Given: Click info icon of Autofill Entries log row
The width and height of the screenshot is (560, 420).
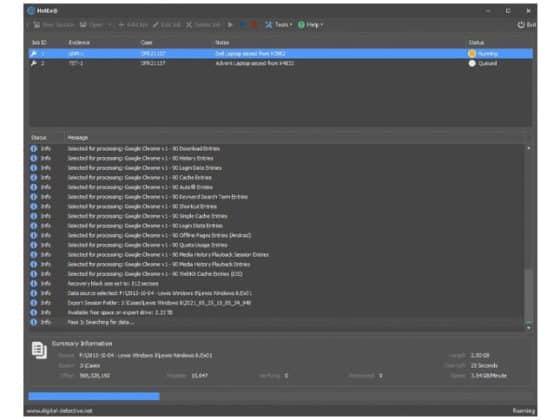Looking at the screenshot, I should 34,187.
